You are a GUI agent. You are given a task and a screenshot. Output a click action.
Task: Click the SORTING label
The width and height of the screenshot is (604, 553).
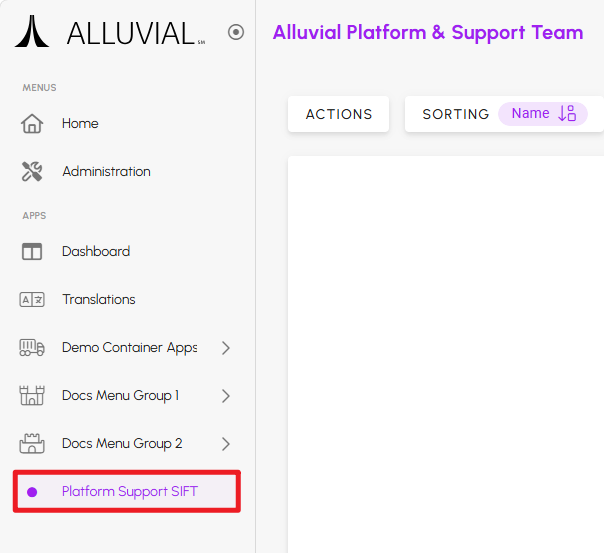pos(456,114)
